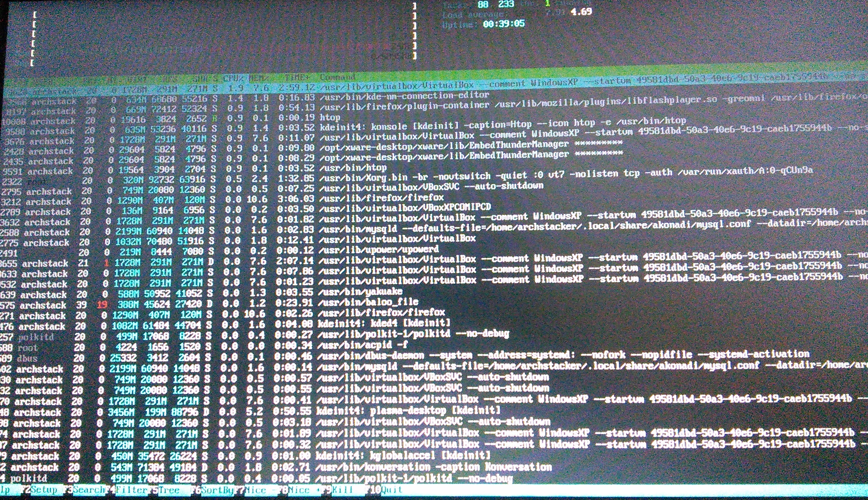The image size is (868, 500).
Task: Sort by the TIME+ column header
Action: click(x=297, y=78)
